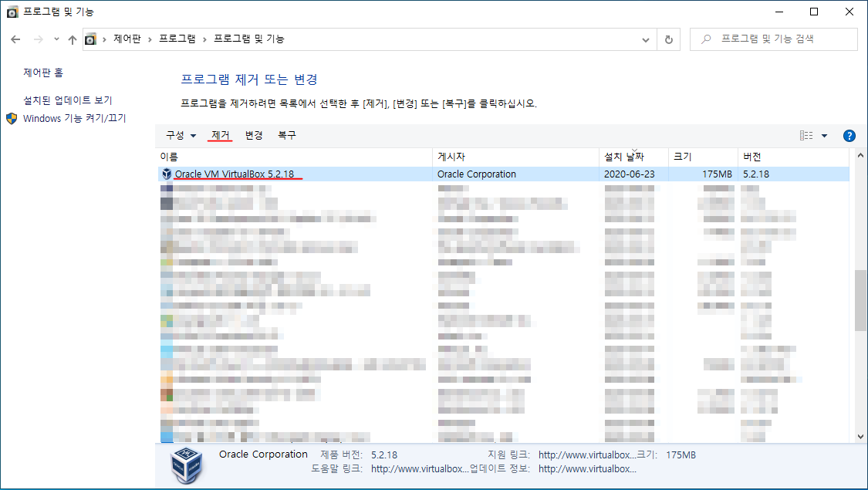The height and width of the screenshot is (490, 868).
Task: Open help with the blue question icon
Action: pos(849,136)
